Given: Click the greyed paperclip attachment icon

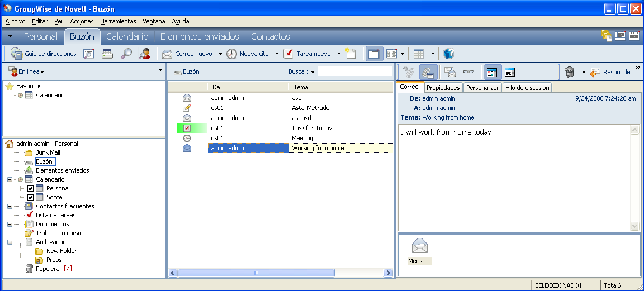Looking at the screenshot, I should pyautogui.click(x=408, y=72).
